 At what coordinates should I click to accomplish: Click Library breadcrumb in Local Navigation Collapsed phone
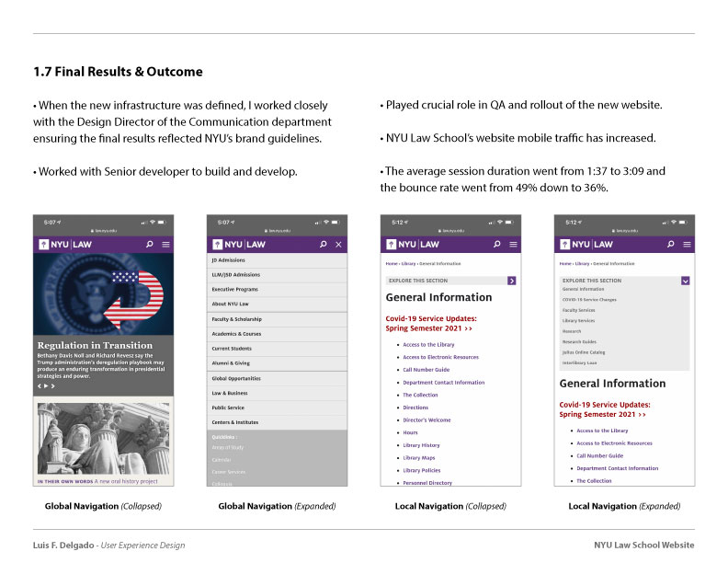click(x=408, y=263)
